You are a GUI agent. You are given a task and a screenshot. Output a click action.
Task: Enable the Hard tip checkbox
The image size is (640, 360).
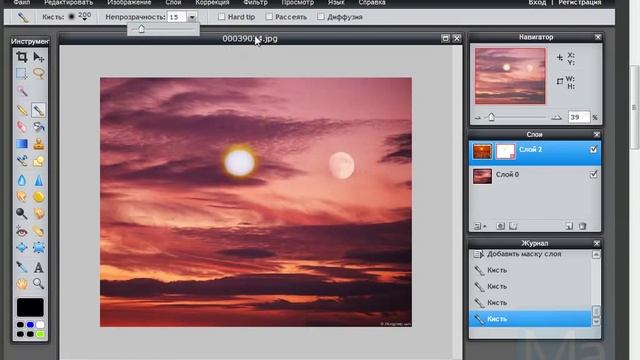pyautogui.click(x=221, y=17)
